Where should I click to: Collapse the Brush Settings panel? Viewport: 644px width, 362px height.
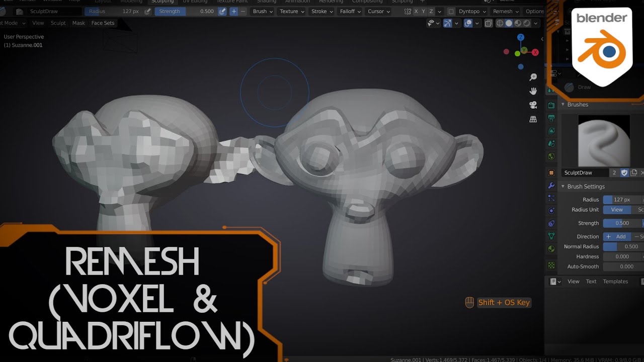click(563, 187)
